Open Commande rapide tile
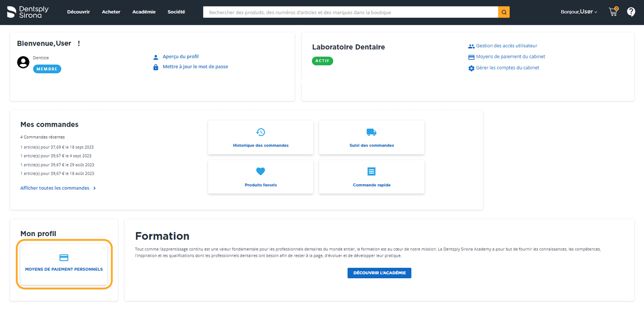 pyautogui.click(x=371, y=177)
